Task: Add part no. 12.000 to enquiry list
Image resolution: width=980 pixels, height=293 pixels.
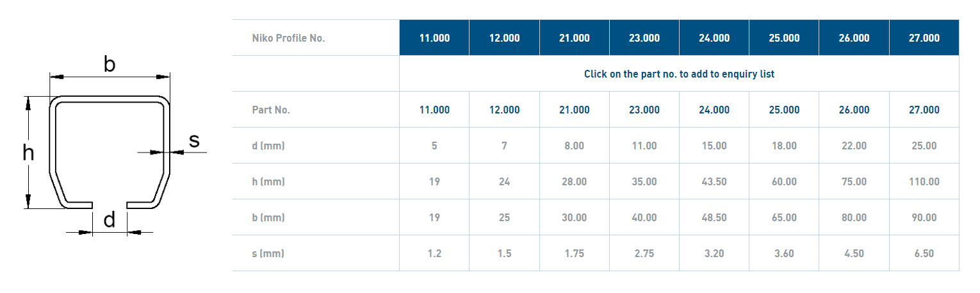Action: tap(504, 110)
